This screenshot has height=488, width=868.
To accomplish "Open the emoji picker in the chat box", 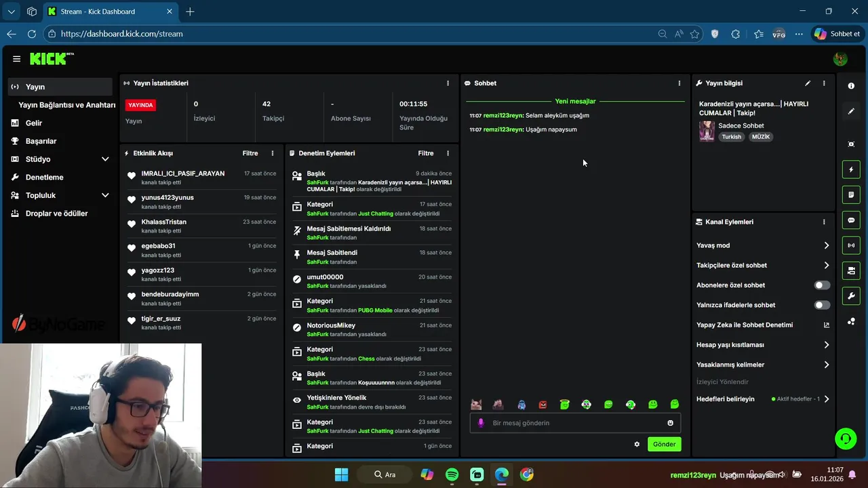I will click(670, 423).
